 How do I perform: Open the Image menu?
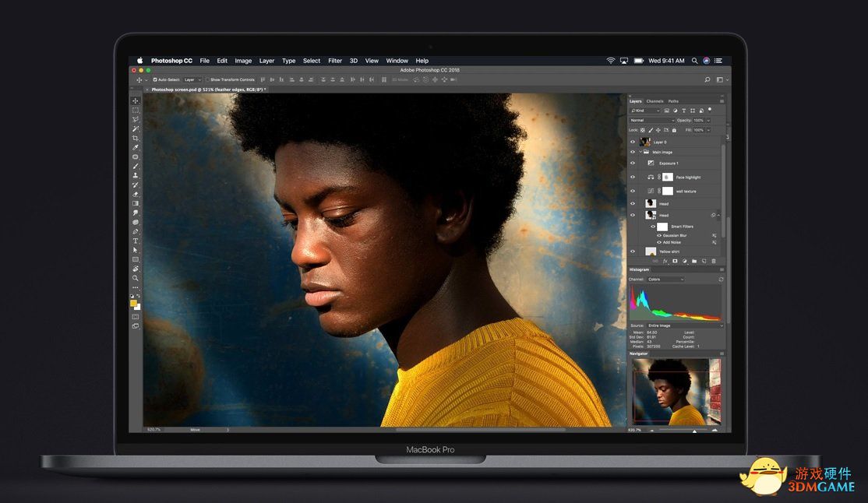[x=243, y=61]
